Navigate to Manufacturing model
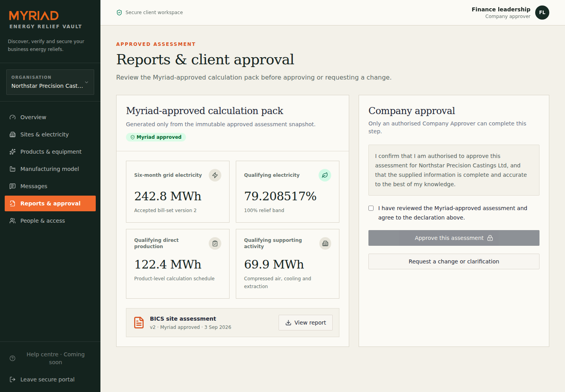Screen dimensions: 565x392 50,169
